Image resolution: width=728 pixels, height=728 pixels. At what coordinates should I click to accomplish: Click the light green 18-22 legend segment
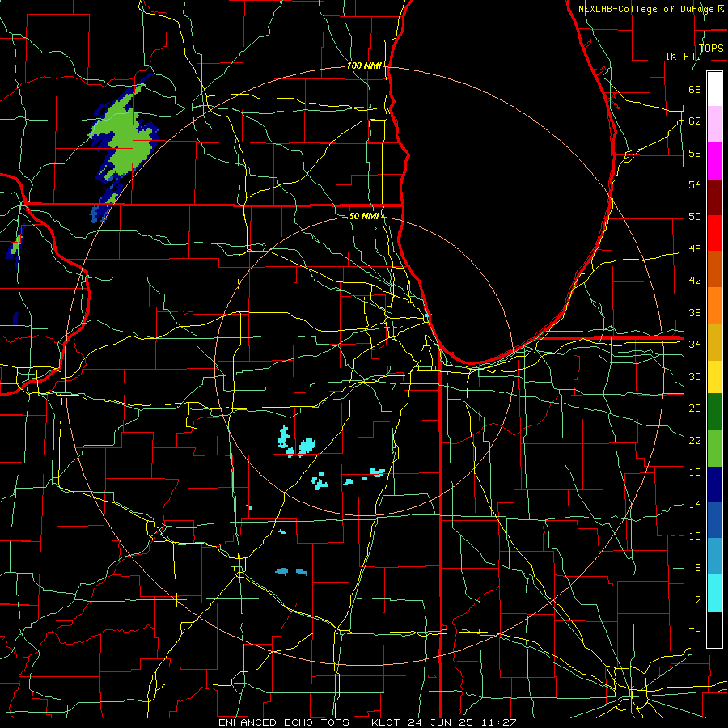tap(714, 448)
